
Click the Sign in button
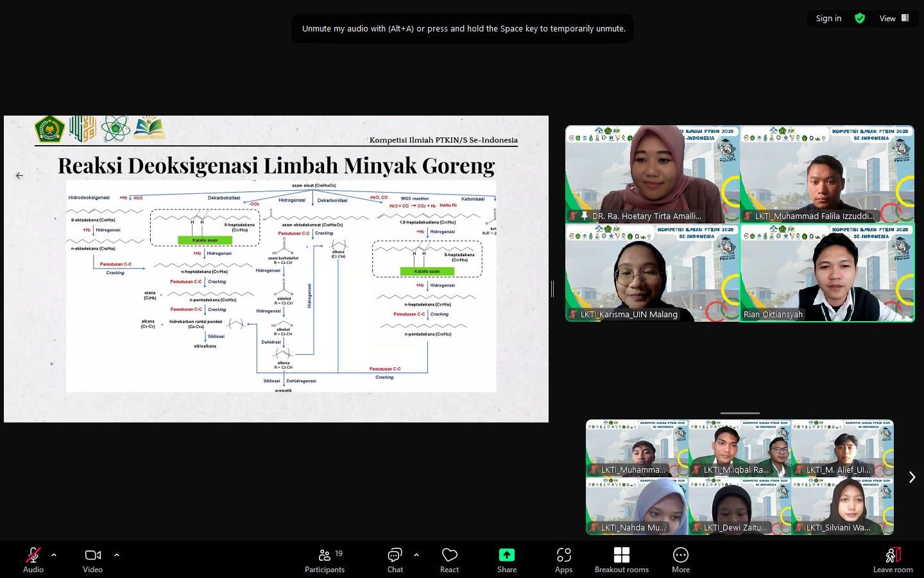click(828, 19)
